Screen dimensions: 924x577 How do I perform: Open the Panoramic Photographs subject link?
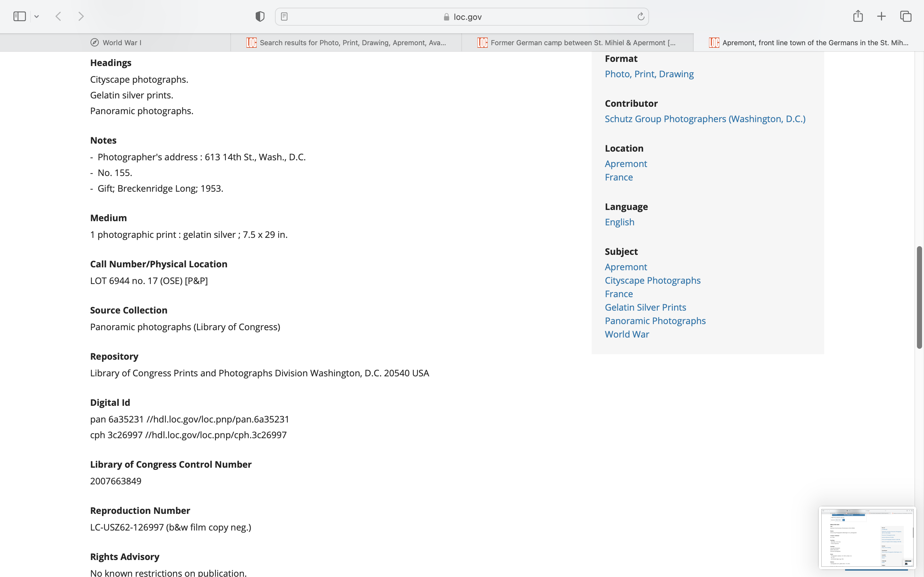pos(655,321)
